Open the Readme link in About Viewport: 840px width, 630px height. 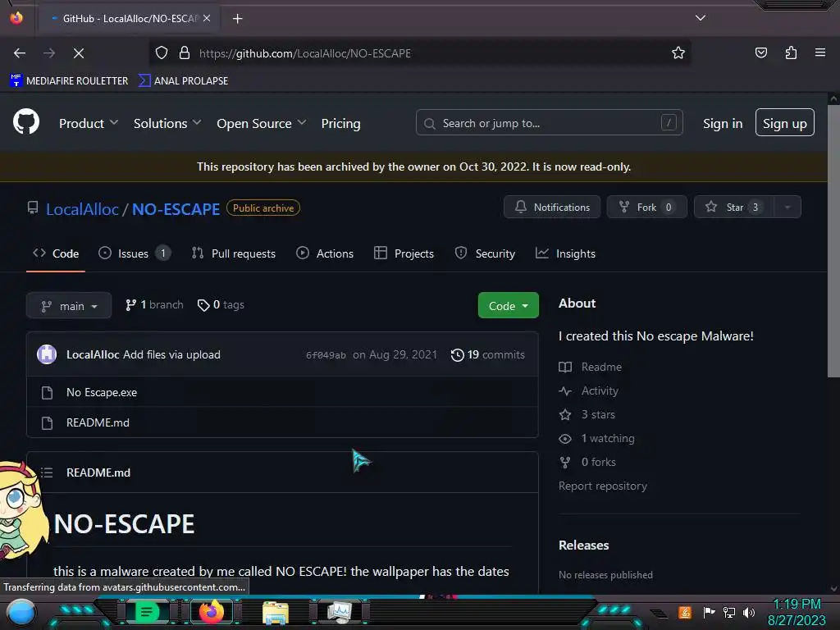click(x=591, y=367)
